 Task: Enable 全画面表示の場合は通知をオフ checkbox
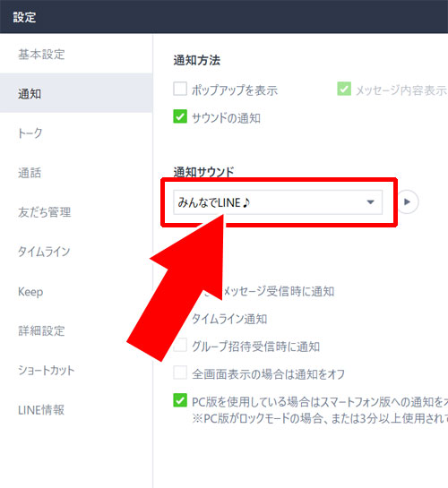(180, 372)
